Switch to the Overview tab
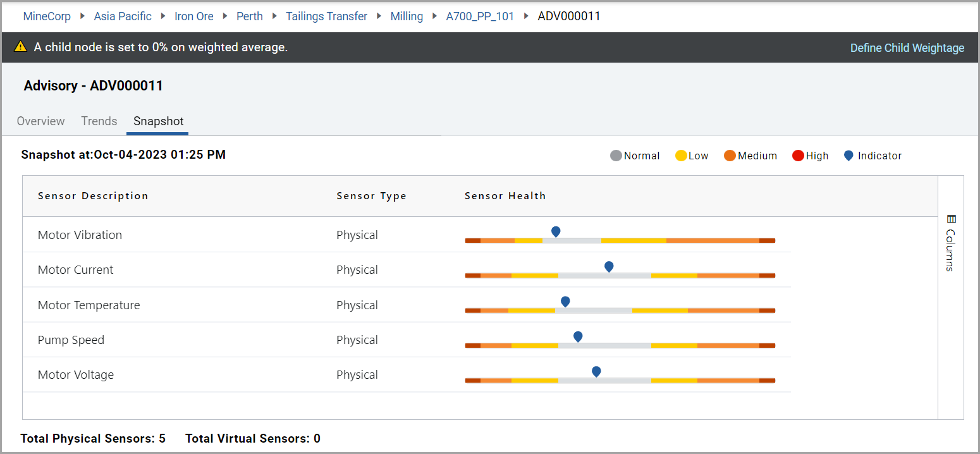This screenshot has height=454, width=980. (40, 121)
